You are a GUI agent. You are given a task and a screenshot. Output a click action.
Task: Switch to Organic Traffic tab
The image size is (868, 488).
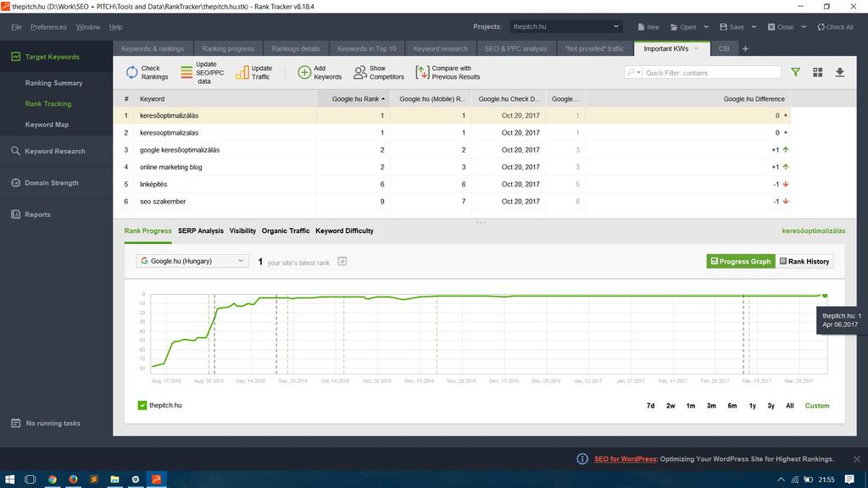286,230
